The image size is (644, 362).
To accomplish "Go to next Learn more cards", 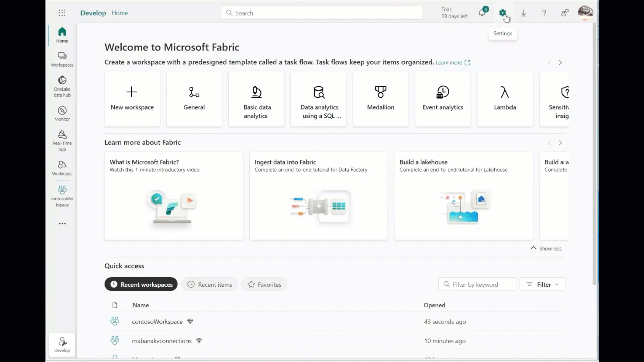I will pos(560,143).
